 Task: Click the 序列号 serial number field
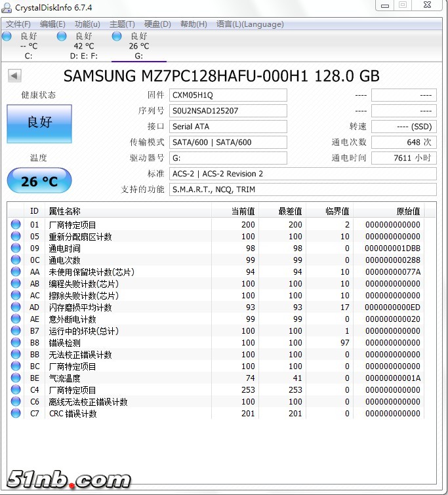(x=228, y=111)
